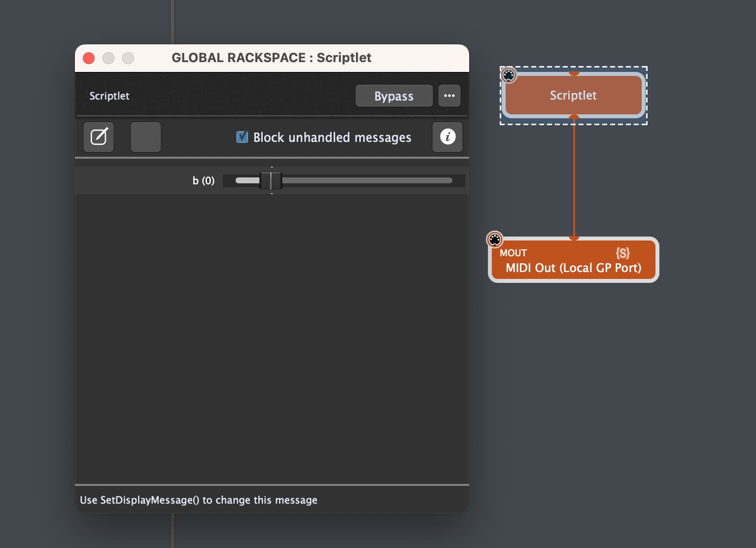The height and width of the screenshot is (548, 756).
Task: Toggle Block unhandled messages checkbox
Action: click(242, 137)
